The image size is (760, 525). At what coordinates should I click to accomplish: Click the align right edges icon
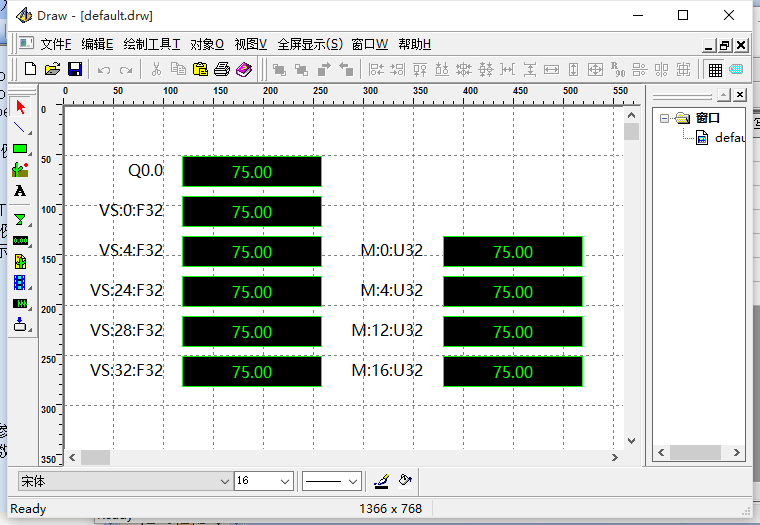pos(397,70)
